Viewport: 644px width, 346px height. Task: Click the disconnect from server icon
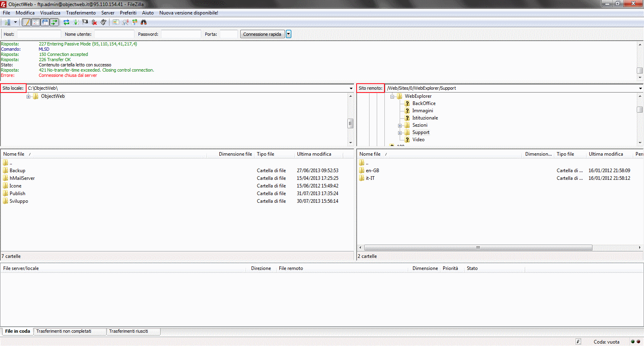94,23
